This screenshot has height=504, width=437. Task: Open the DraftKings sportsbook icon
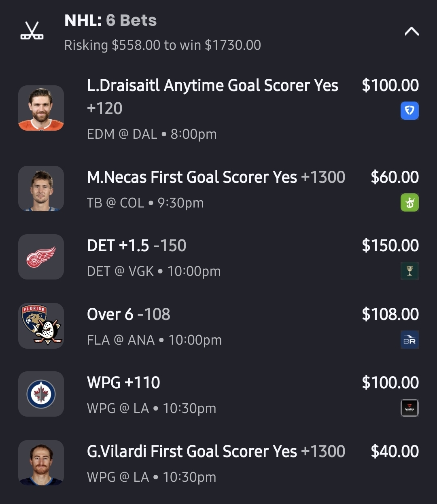click(409, 203)
